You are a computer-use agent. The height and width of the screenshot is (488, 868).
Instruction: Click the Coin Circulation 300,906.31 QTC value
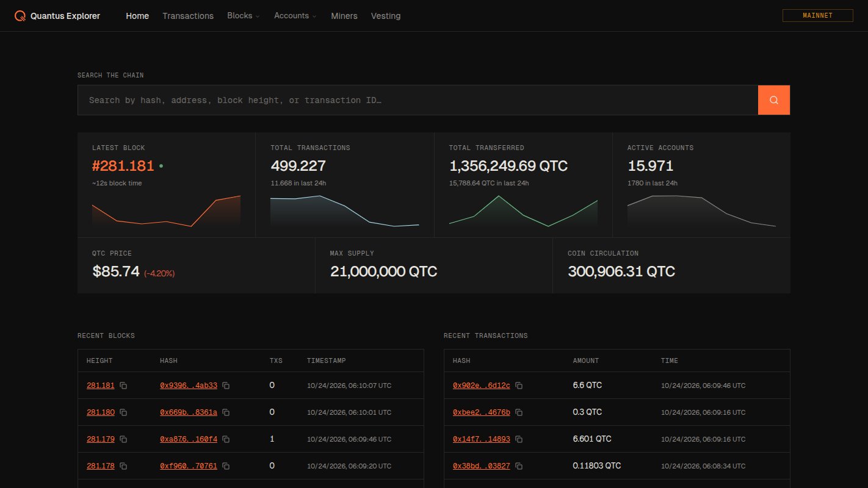point(621,271)
